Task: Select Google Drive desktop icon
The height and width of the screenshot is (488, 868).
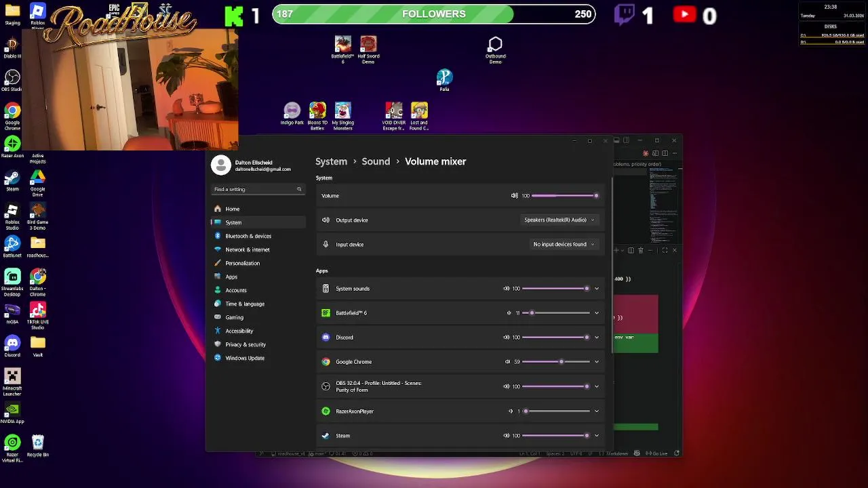Action: click(x=37, y=183)
